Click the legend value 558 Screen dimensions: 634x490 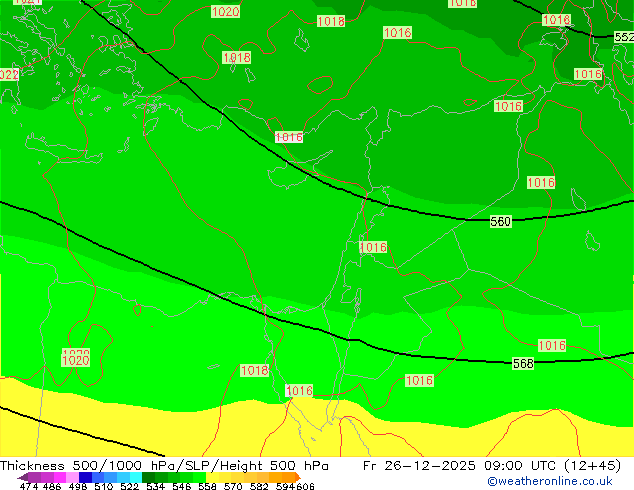click(207, 486)
